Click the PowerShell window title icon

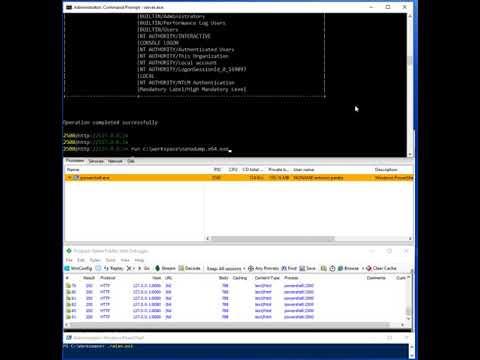[x=69, y=338]
